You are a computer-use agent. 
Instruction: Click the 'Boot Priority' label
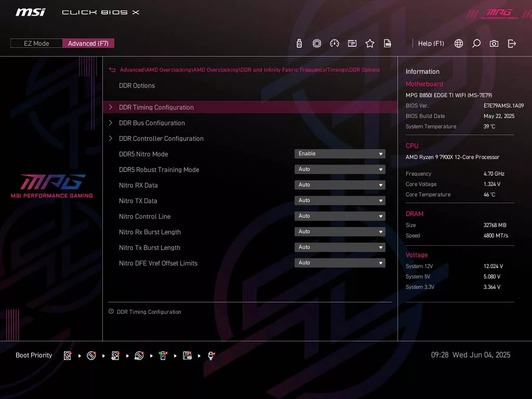[x=34, y=355]
